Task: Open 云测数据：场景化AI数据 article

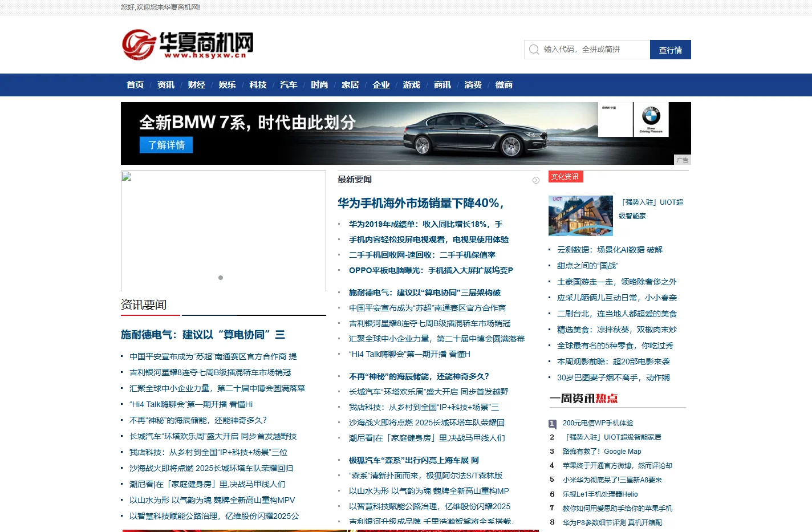Action: tap(610, 250)
